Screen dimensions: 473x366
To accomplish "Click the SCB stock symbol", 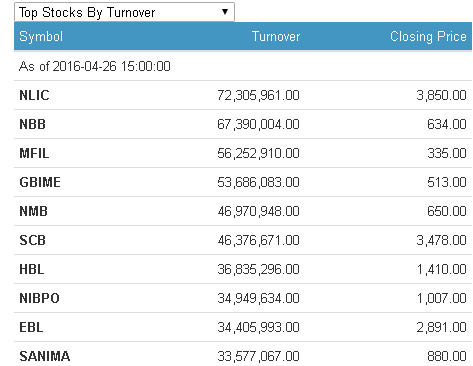I will coord(32,240).
